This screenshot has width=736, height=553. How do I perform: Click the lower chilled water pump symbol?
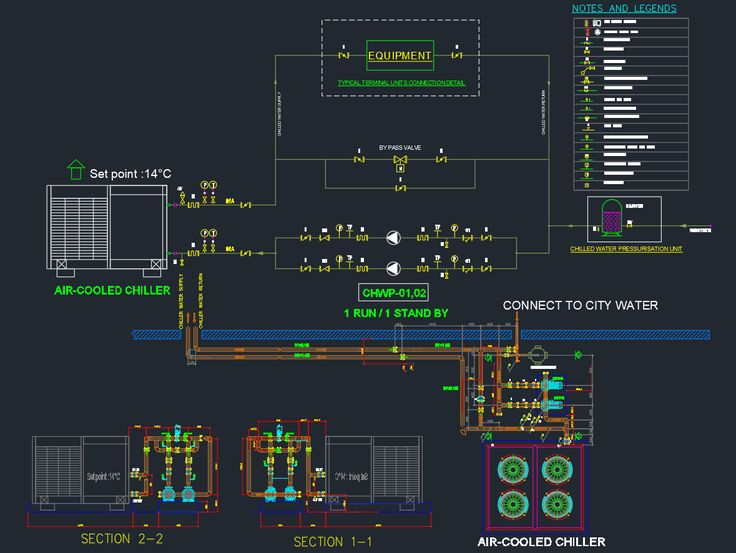pos(393,267)
